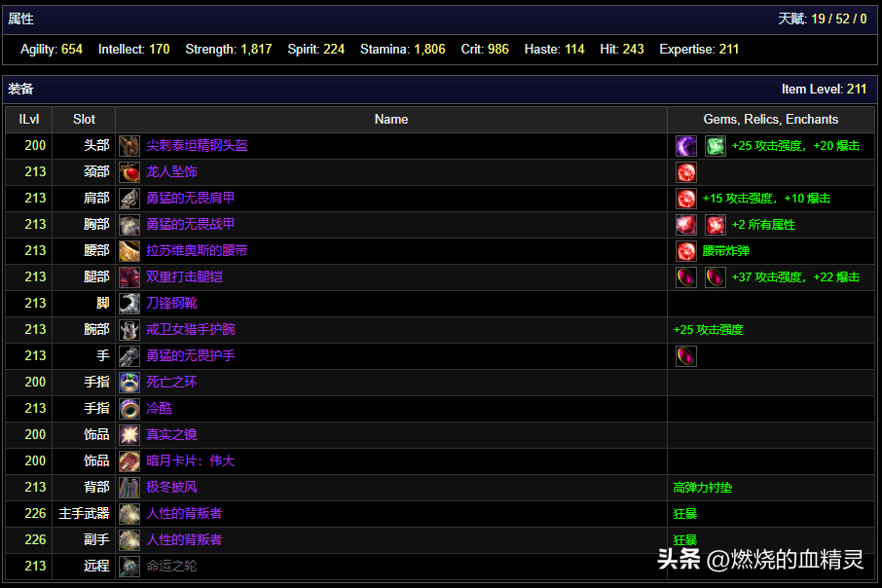Open the 勇猛的无畏肩甲 item link
Screen dimensions: 882x588
(190, 198)
